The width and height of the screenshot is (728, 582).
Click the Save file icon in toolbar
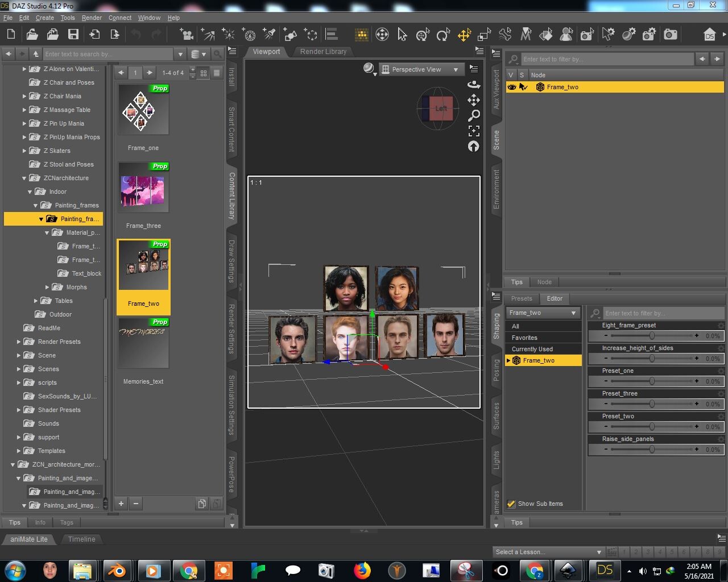tap(73, 35)
